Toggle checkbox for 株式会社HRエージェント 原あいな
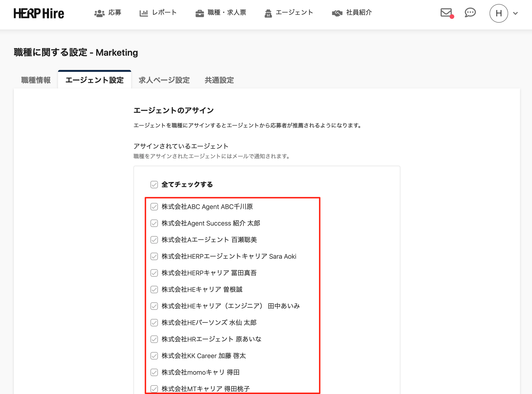This screenshot has height=394, width=532. [x=154, y=339]
